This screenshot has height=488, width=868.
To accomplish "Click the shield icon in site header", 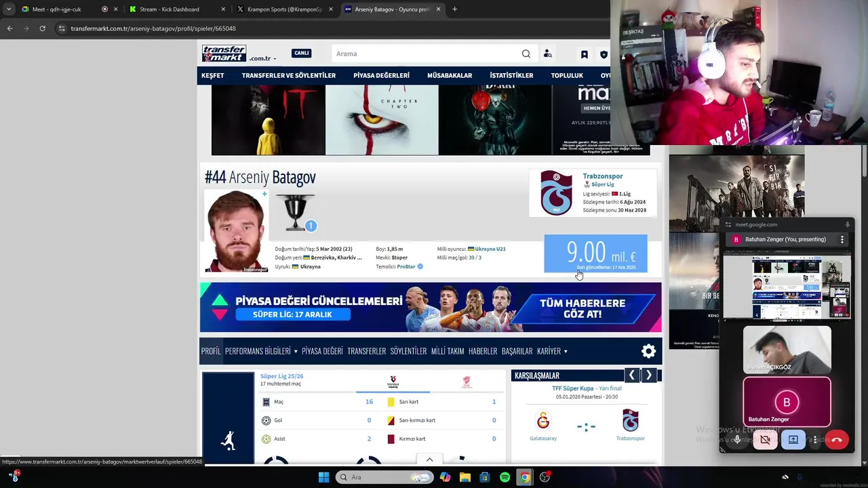I will click(x=604, y=54).
